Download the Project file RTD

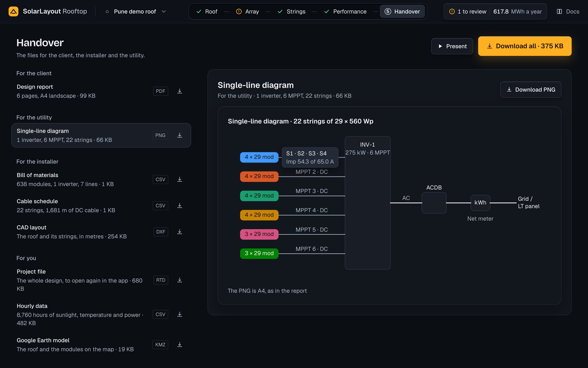pos(179,280)
